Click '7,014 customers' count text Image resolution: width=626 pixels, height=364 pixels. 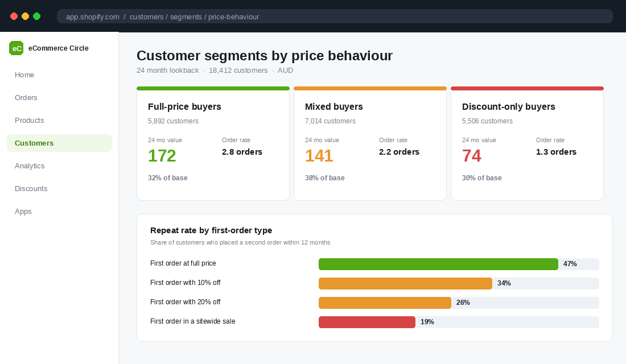tap(330, 121)
